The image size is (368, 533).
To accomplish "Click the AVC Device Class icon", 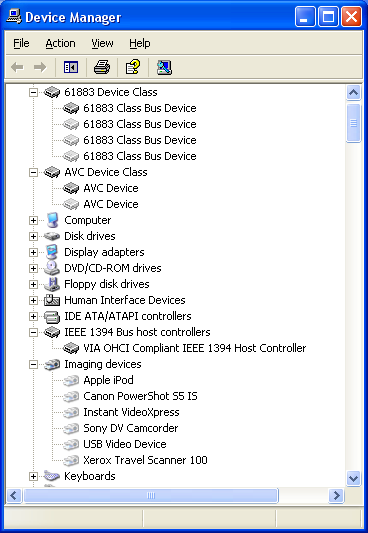I will [52, 172].
